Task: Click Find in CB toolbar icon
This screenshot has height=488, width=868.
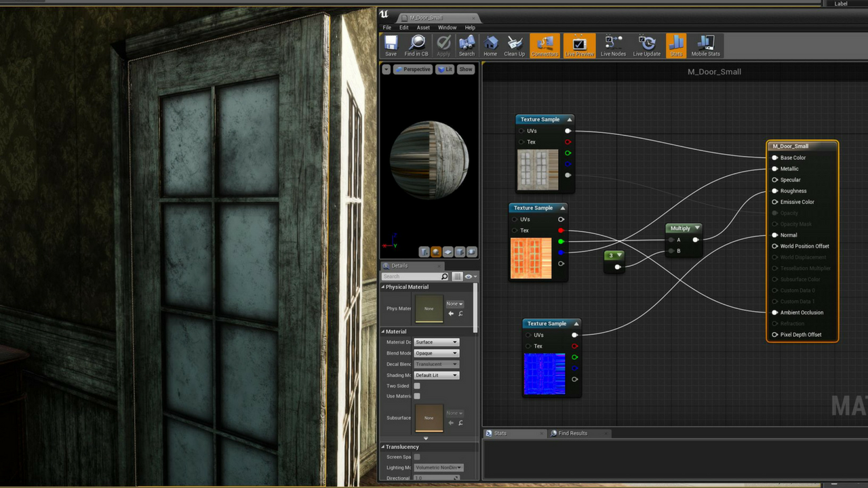Action: tap(416, 45)
